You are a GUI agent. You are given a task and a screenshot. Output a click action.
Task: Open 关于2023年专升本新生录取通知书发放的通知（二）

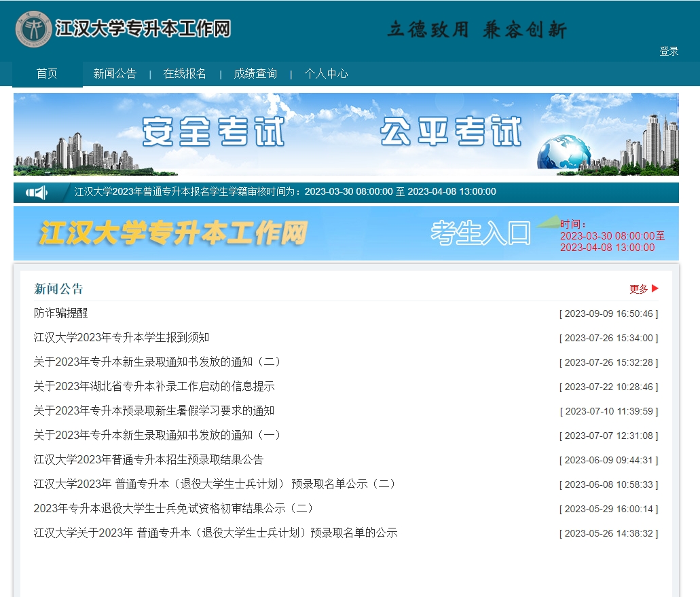point(157,362)
